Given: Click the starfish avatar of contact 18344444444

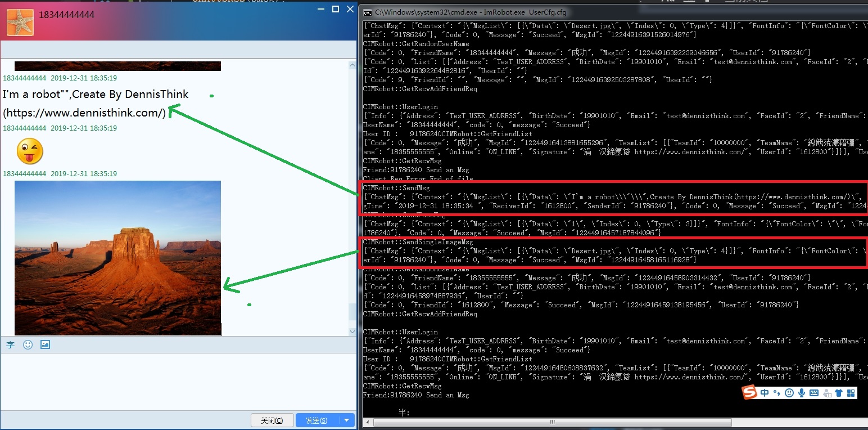Looking at the screenshot, I should click(20, 22).
